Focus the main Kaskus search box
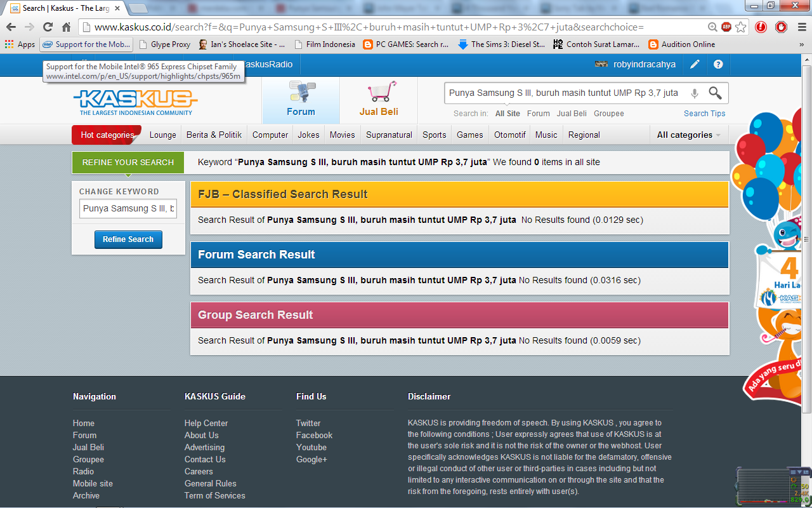 564,93
